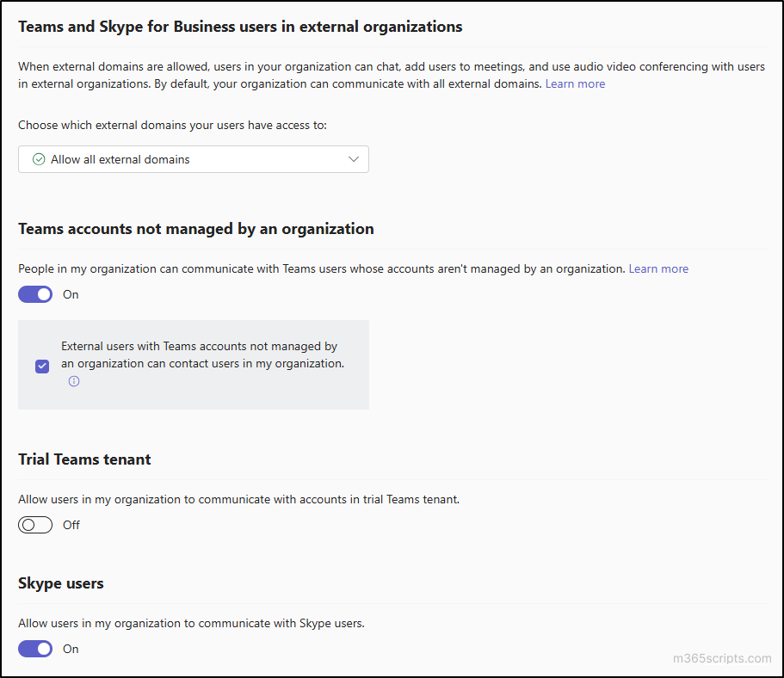This screenshot has width=784, height=678.
Task: Click the 'External users with Teams accounts not managed' label
Action: point(202,354)
